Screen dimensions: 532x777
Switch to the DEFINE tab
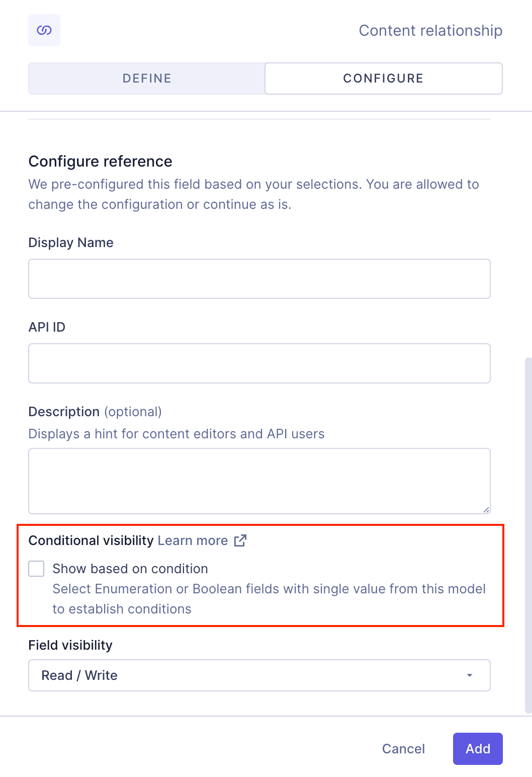pyautogui.click(x=146, y=79)
